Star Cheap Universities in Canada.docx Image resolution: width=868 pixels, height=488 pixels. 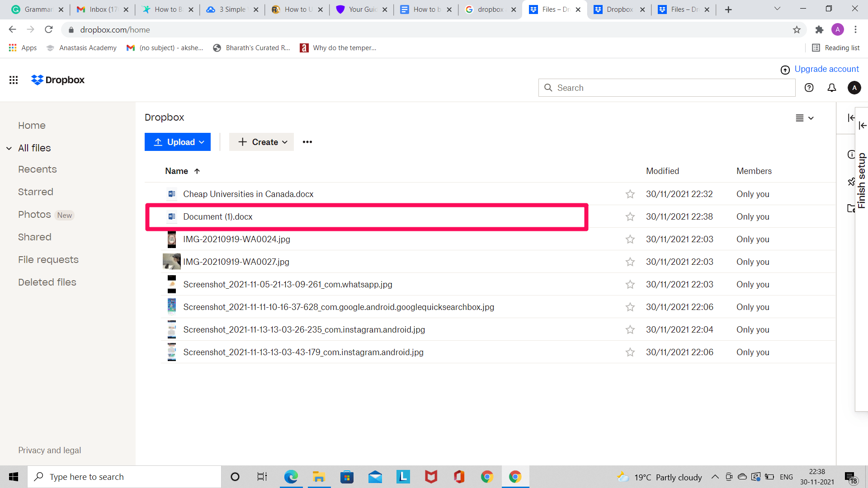[630, 194]
